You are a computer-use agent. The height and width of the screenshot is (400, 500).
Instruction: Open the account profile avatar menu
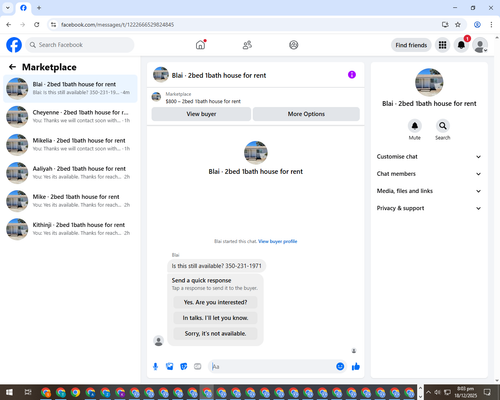click(480, 45)
